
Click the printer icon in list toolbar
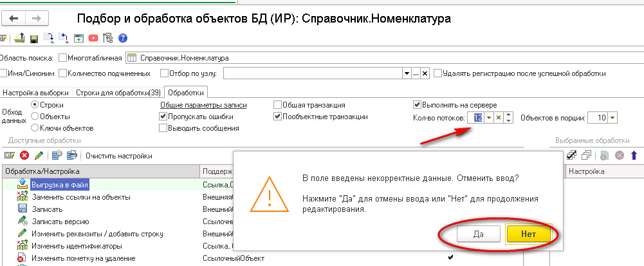(x=73, y=155)
